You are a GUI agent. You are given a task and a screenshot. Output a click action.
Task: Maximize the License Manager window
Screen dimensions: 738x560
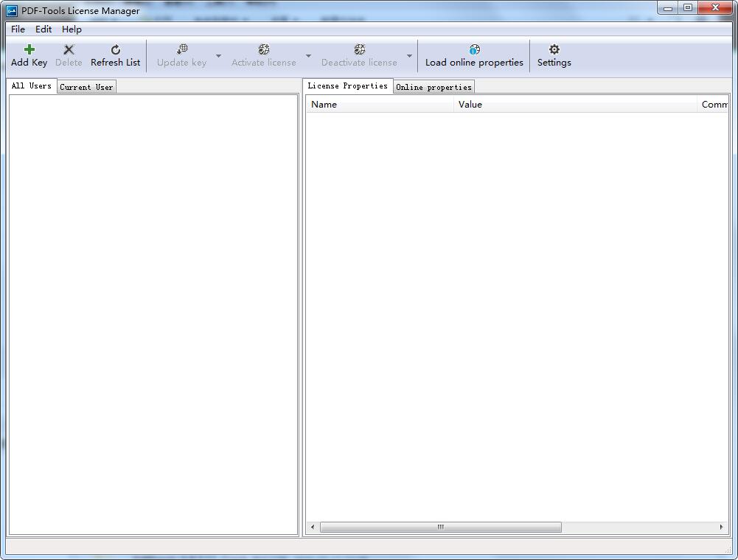[x=688, y=8]
